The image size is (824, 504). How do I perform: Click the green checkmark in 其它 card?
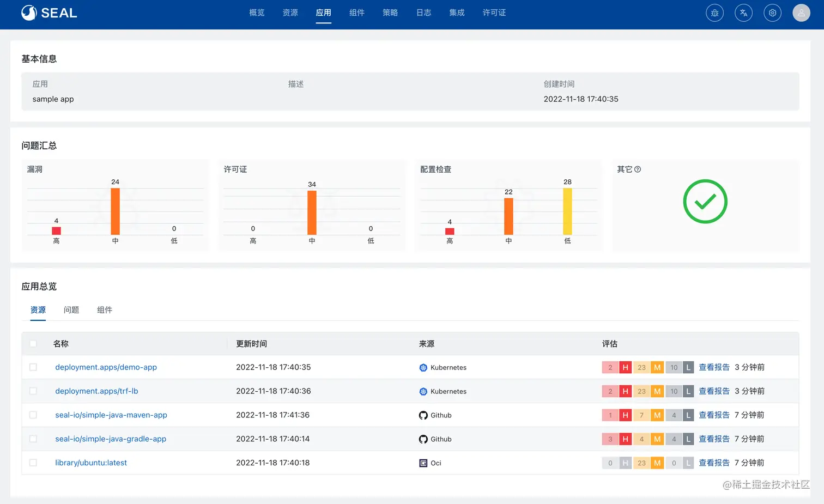705,202
